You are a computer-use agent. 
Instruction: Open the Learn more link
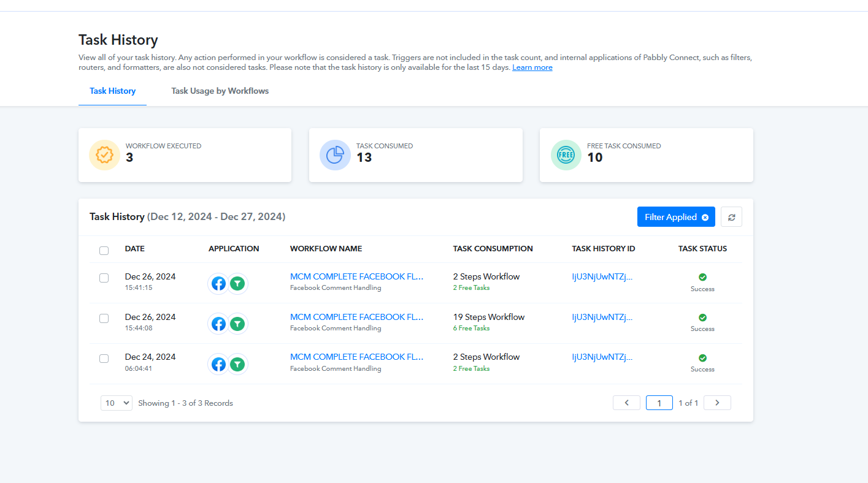[532, 67]
